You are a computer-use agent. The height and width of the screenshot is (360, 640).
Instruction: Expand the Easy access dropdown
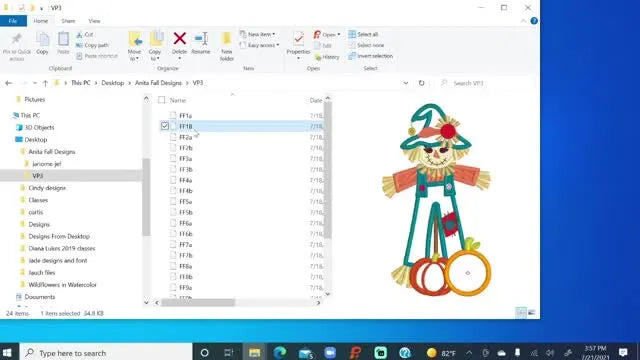coord(278,45)
